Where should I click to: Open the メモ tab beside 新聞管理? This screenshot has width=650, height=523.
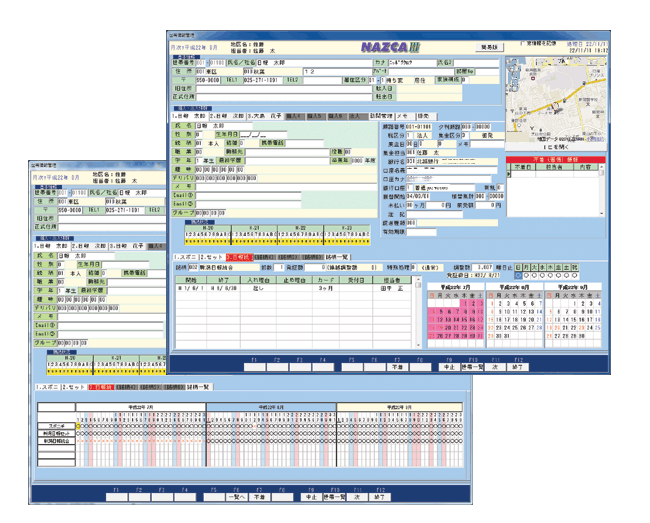pos(403,116)
